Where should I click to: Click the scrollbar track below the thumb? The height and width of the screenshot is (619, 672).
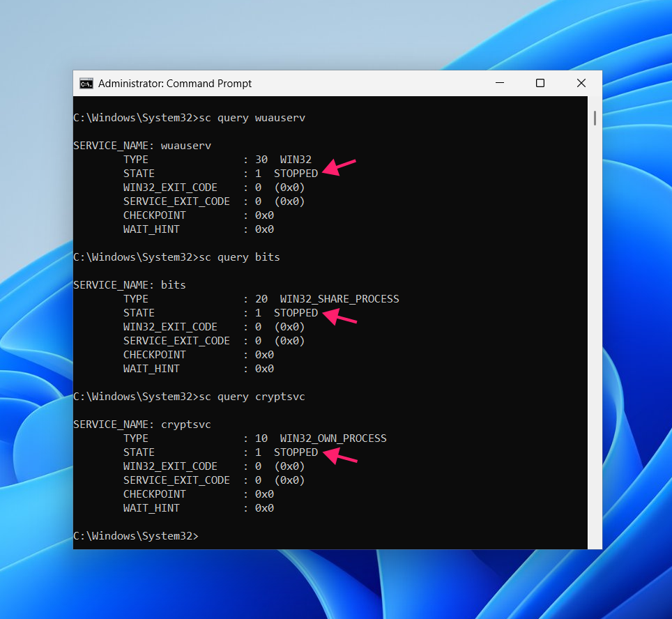pos(595,335)
